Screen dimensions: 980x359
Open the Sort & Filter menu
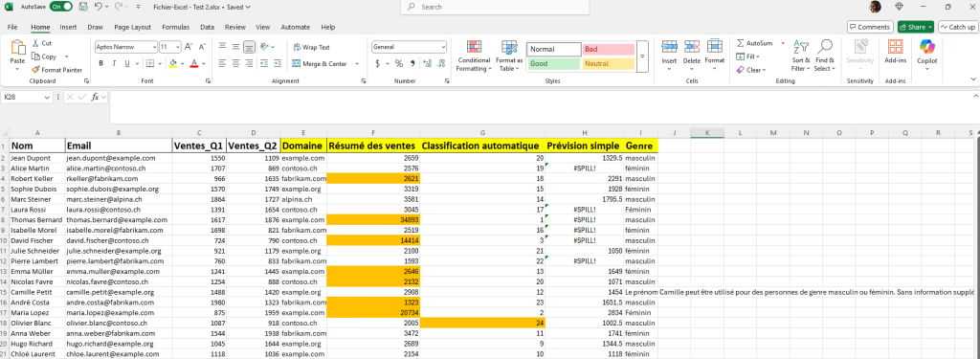[801, 56]
